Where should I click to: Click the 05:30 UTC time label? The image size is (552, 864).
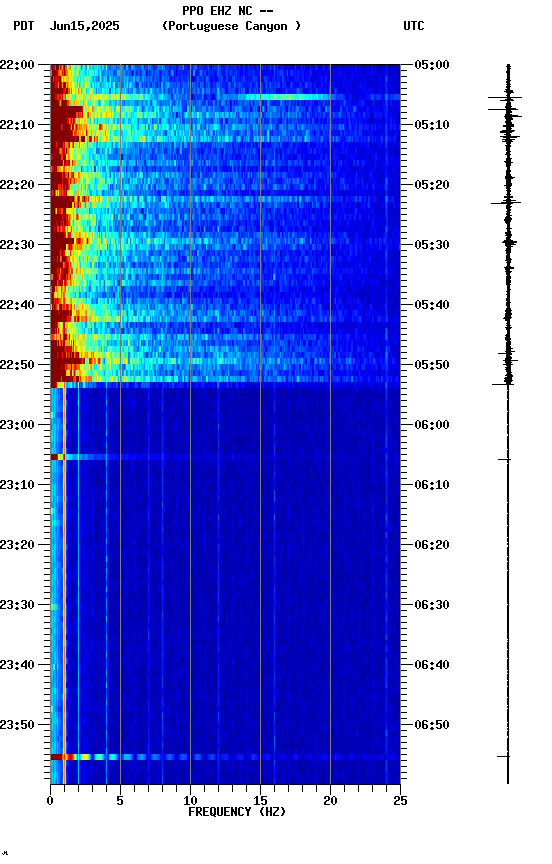click(x=432, y=245)
